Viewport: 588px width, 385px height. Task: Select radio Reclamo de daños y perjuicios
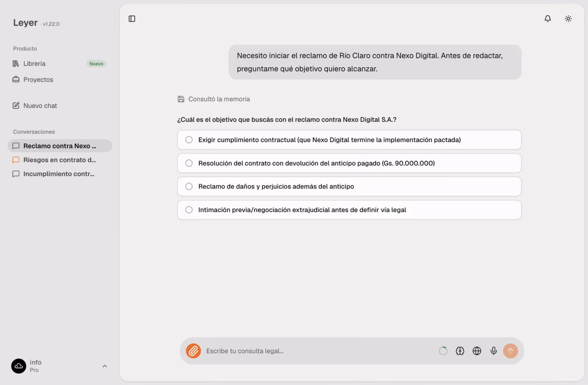189,186
